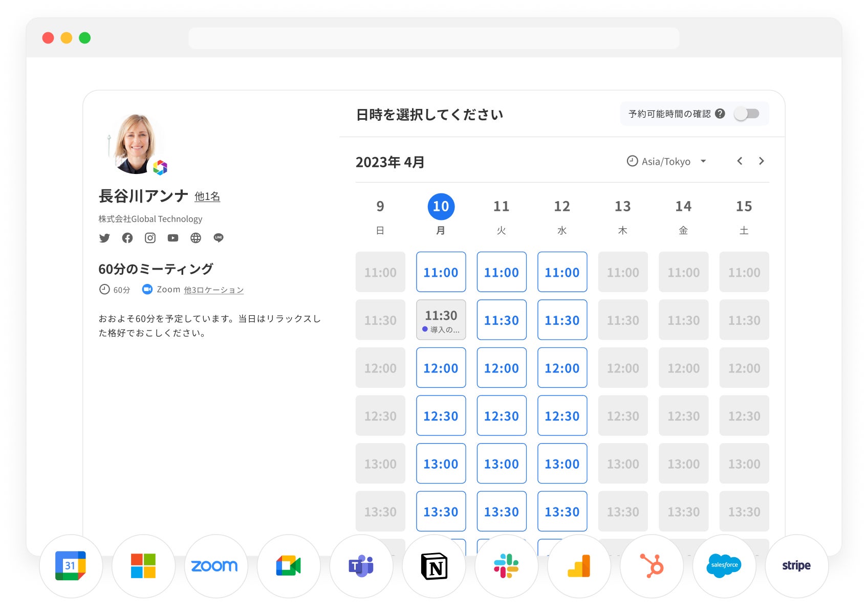Click the Google Calendar integration icon
The image size is (867, 616).
71,566
